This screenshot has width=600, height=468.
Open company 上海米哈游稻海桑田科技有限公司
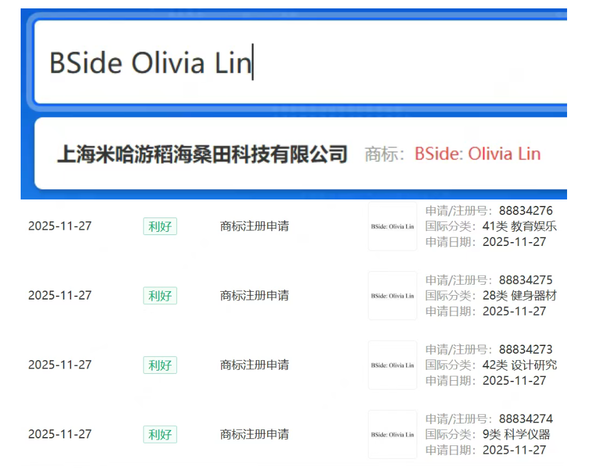point(202,154)
